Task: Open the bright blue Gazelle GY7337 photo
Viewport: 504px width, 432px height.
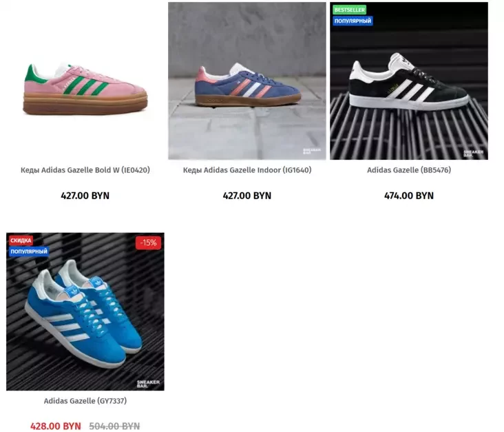Action: [85, 311]
